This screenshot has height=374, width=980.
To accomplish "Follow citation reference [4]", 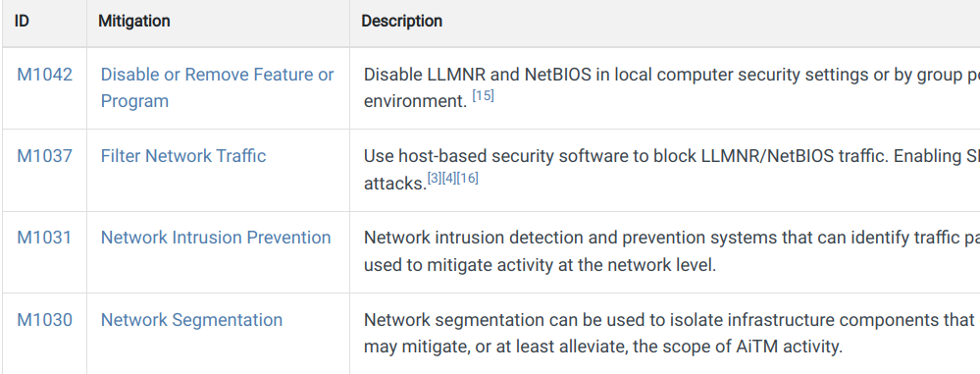I will [x=448, y=179].
